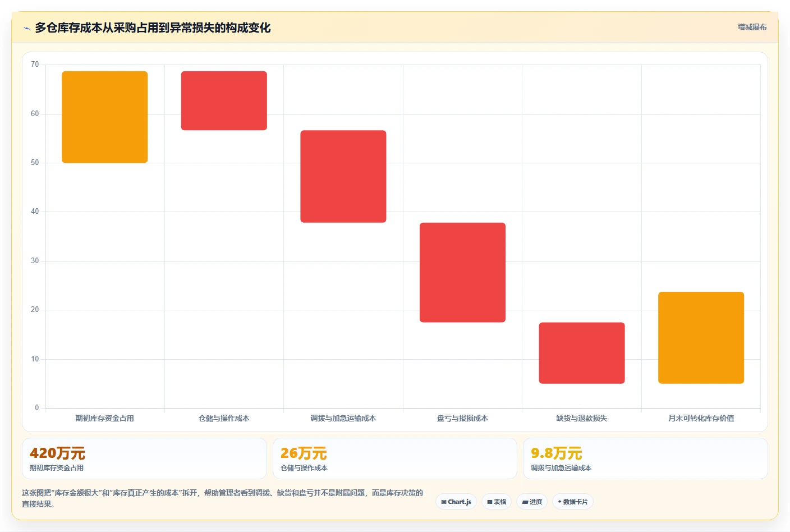The width and height of the screenshot is (790, 532).
Task: Click the y-axis tick label 0
Action: click(37, 408)
